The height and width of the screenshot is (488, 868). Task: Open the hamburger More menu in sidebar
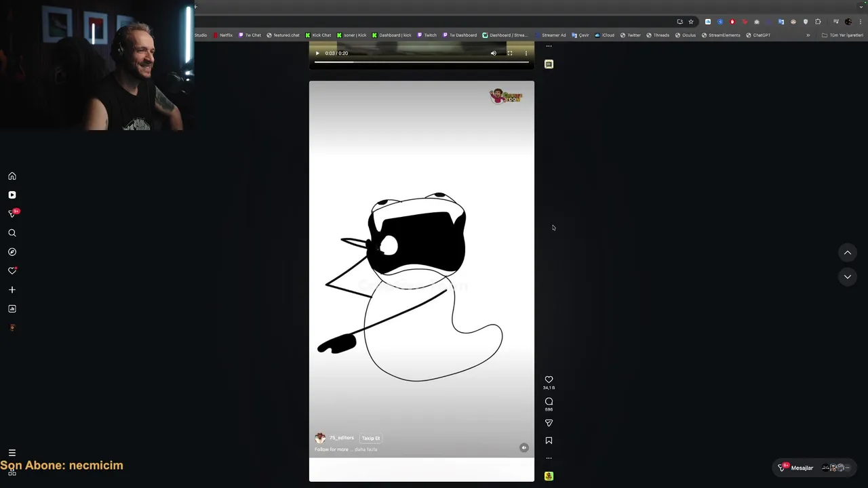pos(12,453)
